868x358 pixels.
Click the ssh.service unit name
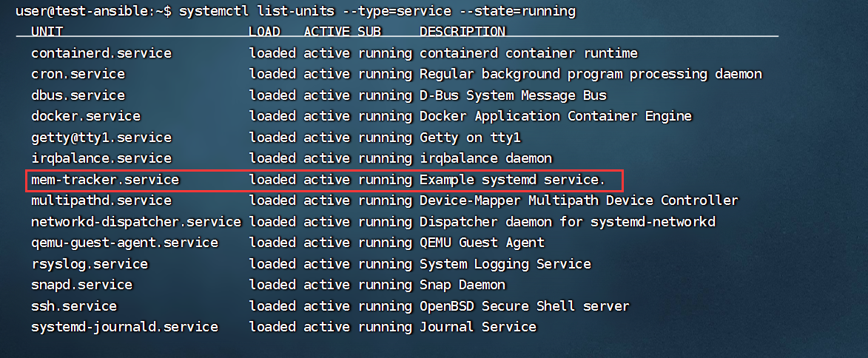(74, 306)
